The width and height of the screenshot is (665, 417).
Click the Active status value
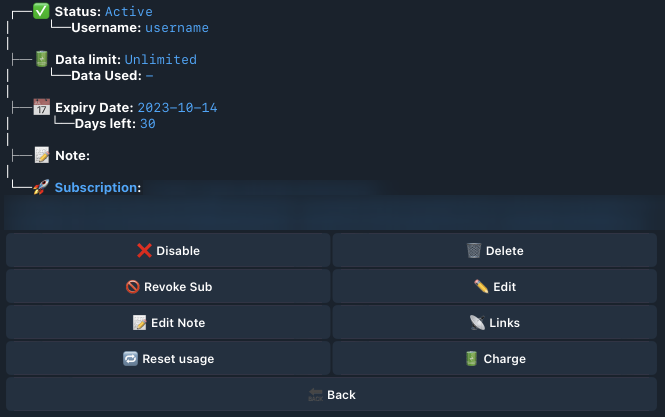tap(129, 12)
